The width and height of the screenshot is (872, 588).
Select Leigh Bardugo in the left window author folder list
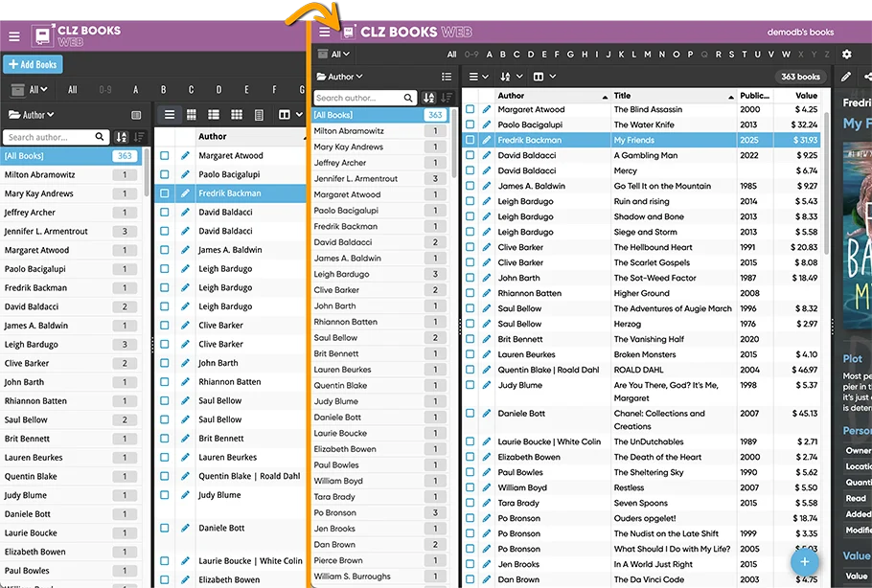[71, 345]
